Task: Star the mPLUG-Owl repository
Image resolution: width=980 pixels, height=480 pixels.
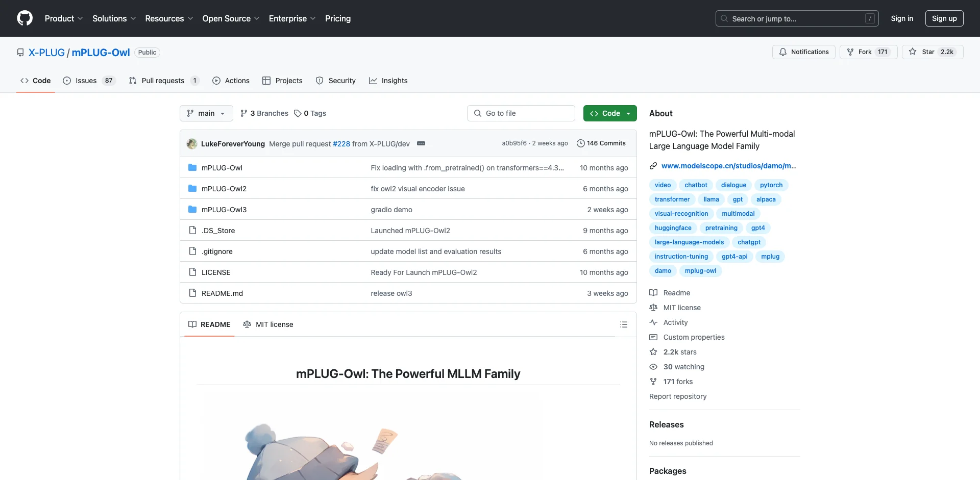Action: pos(932,52)
